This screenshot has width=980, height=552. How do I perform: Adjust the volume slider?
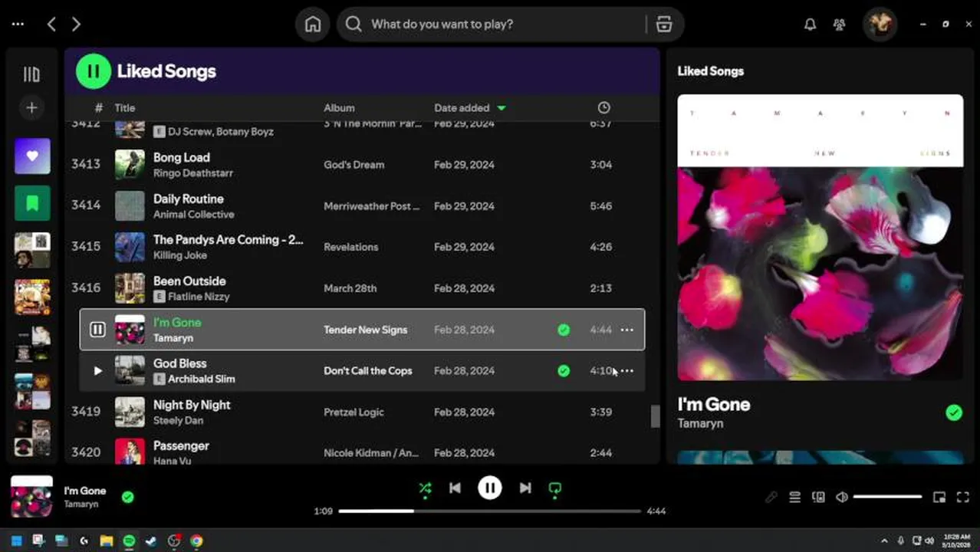click(x=887, y=498)
